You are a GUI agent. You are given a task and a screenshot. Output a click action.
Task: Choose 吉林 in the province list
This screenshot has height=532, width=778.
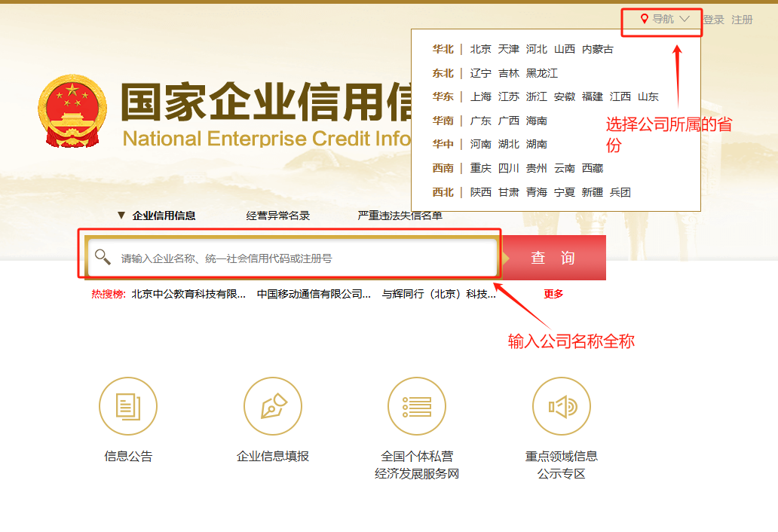(x=509, y=73)
